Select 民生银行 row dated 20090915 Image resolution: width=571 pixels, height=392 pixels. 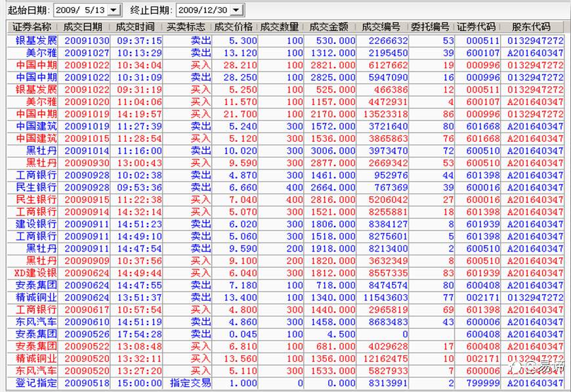(x=285, y=200)
